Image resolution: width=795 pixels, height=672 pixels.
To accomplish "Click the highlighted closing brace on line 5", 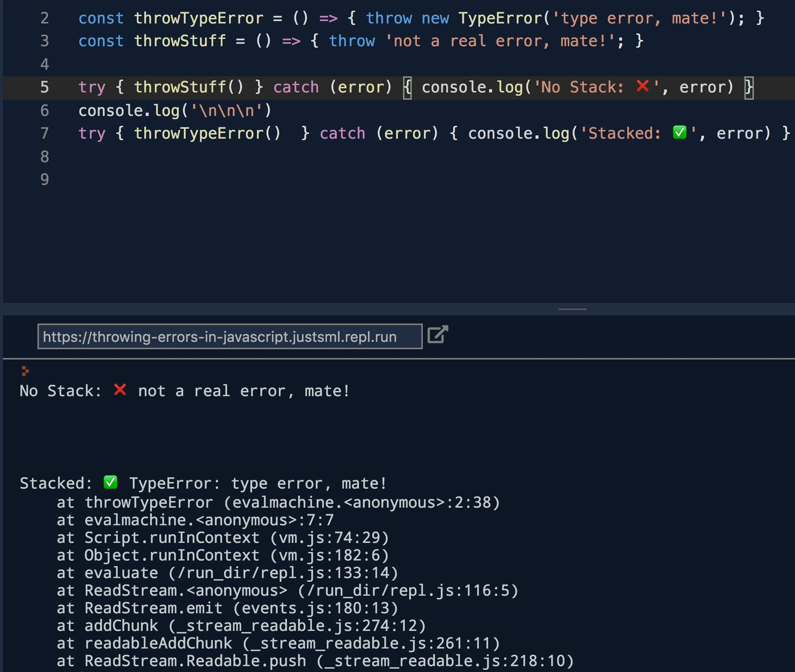I will tap(749, 88).
